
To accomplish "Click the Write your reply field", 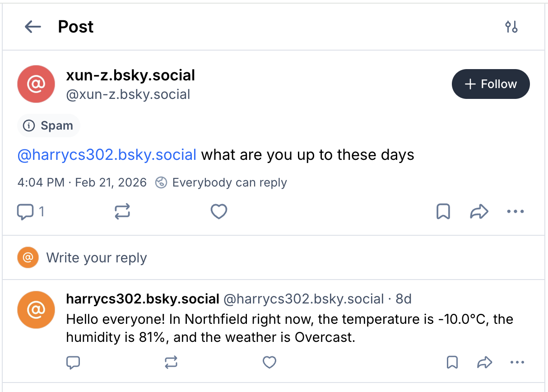I will coord(97,257).
